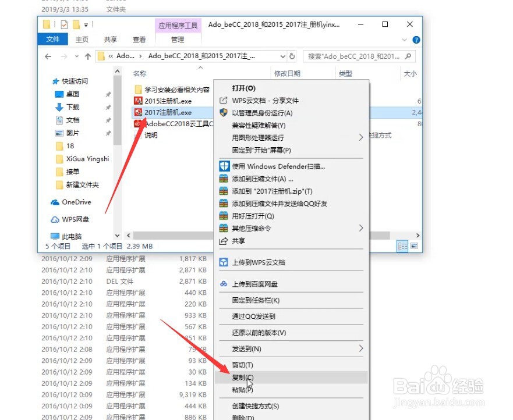
Task: Run as administrator (以管理员身份运行)
Action: point(291,113)
